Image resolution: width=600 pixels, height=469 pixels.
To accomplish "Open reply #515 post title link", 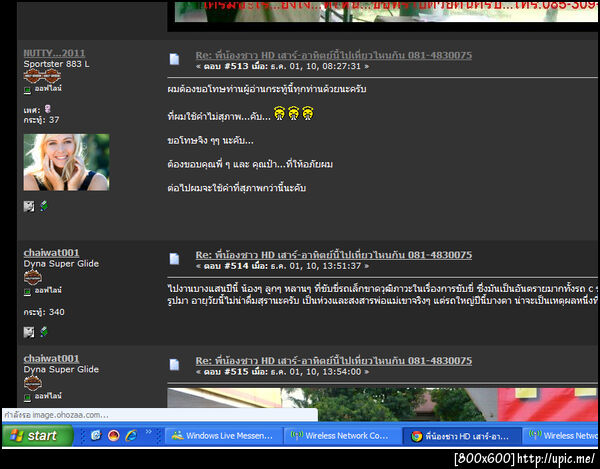I will pyautogui.click(x=333, y=361).
